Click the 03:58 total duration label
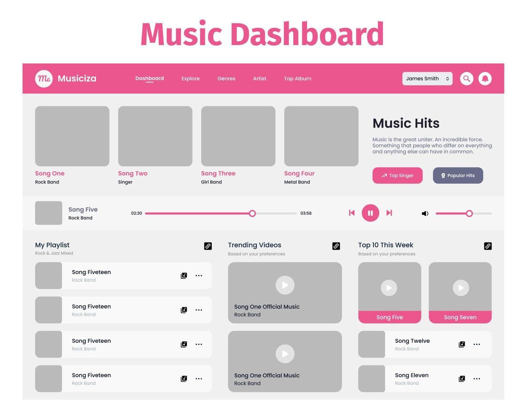The width and height of the screenshot is (525, 420). pos(306,213)
